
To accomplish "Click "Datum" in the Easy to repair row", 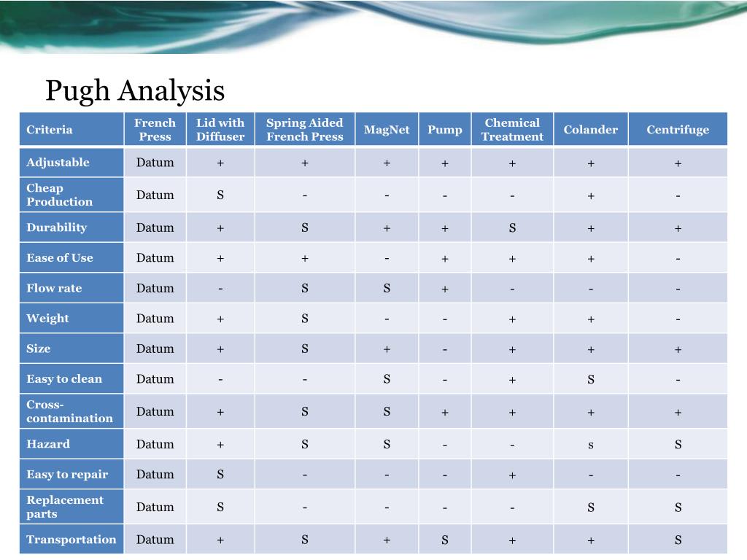I will [x=155, y=474].
